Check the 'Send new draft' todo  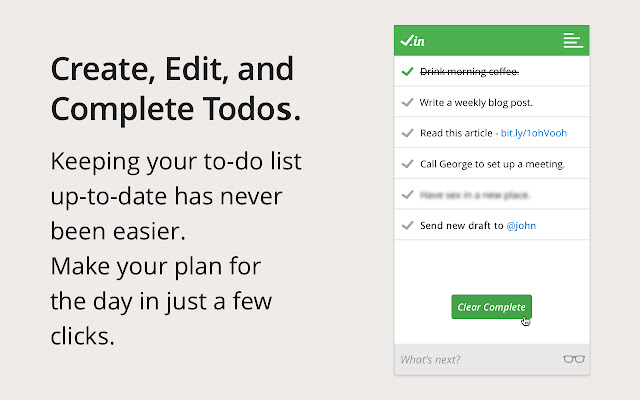pos(406,226)
